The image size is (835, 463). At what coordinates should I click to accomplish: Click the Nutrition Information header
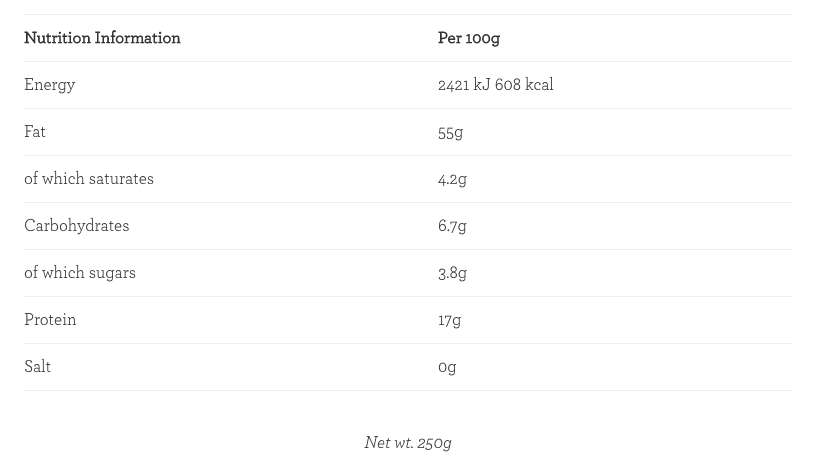click(x=102, y=38)
